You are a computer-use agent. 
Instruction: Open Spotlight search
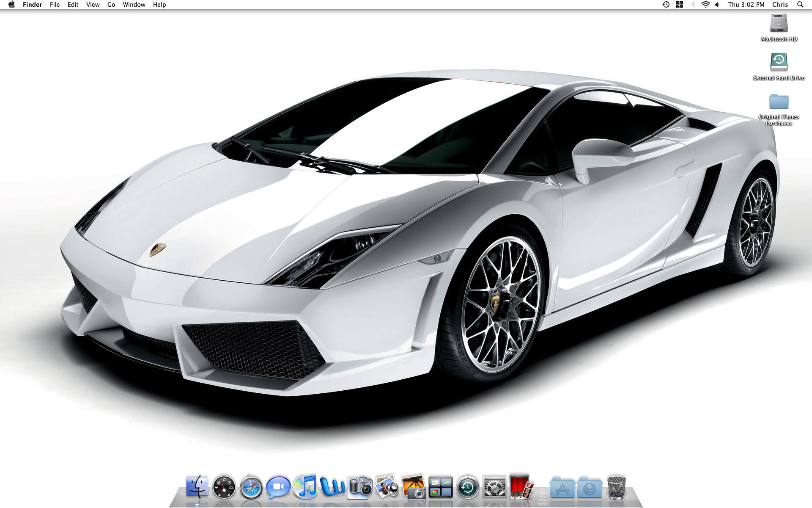click(x=800, y=5)
